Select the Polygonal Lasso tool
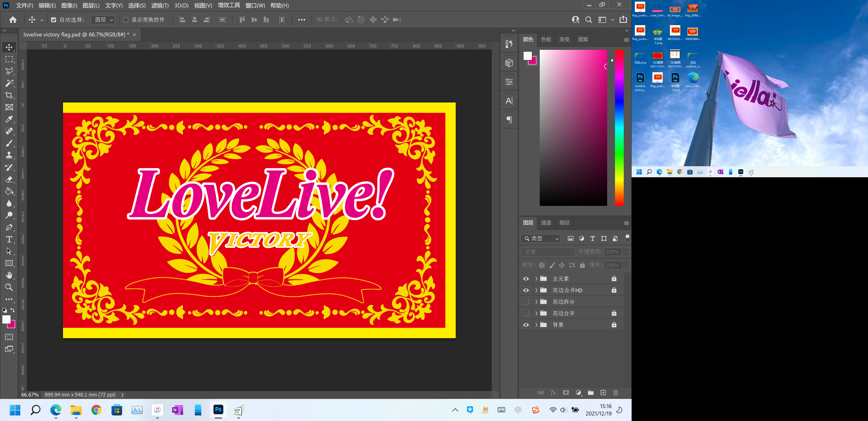 click(9, 71)
